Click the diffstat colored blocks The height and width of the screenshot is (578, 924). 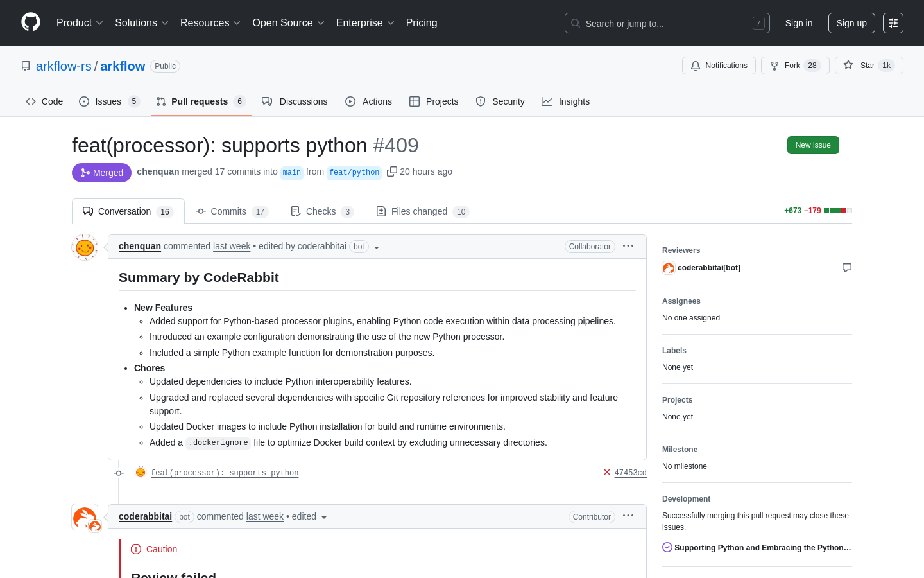point(838,211)
